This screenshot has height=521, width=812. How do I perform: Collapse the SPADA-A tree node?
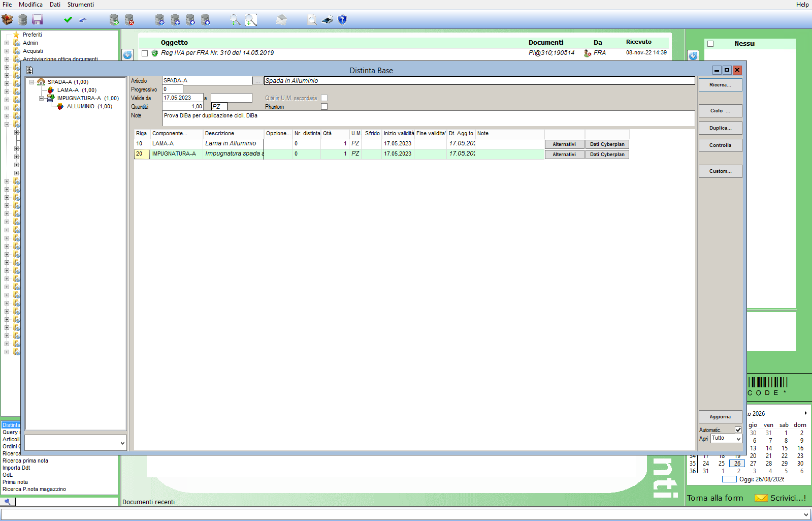tap(31, 82)
